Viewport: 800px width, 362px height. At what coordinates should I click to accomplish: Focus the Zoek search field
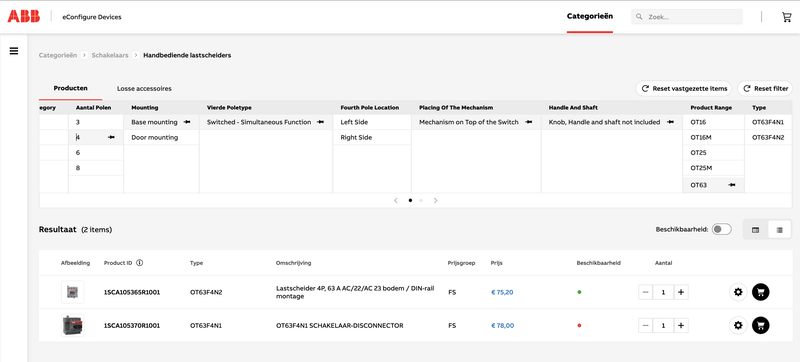pos(687,17)
